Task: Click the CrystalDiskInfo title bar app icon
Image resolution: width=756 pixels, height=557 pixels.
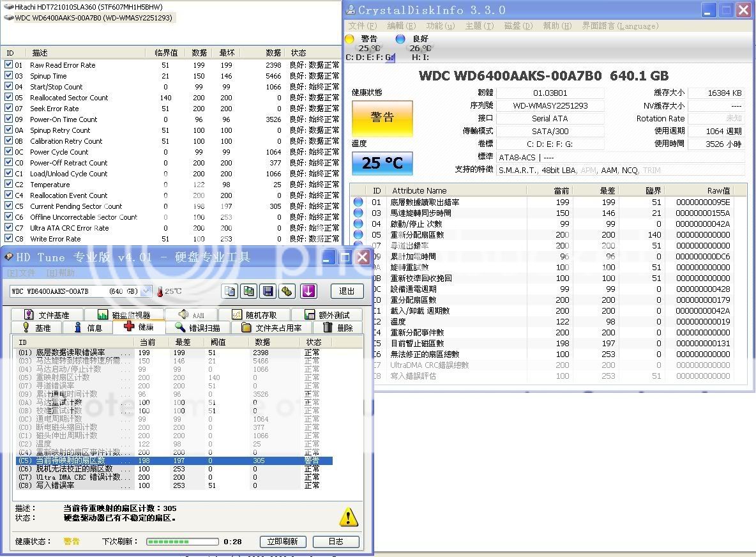Action: tap(351, 10)
